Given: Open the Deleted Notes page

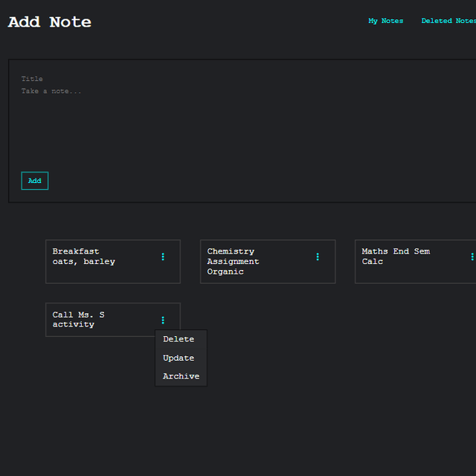Looking at the screenshot, I should pyautogui.click(x=448, y=21).
